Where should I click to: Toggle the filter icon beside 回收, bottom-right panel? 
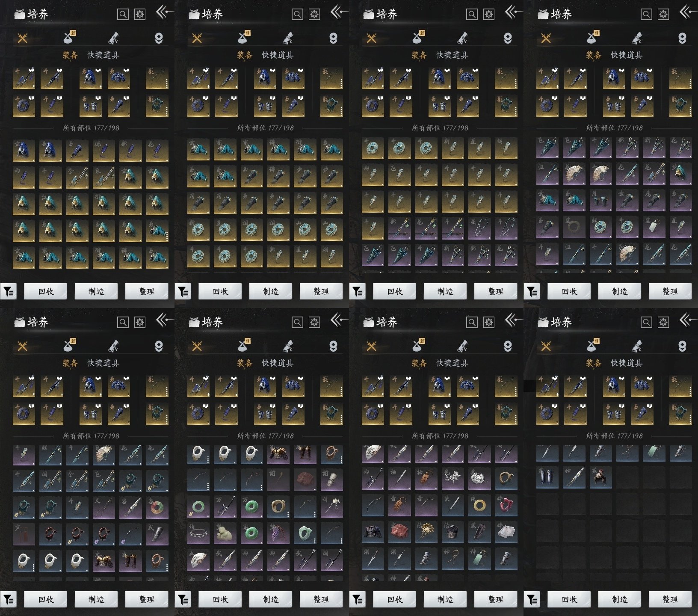(x=532, y=600)
